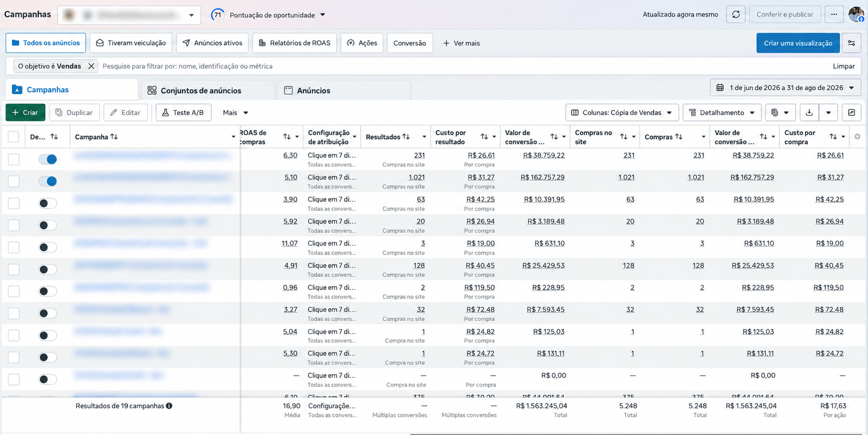868x435 pixels.
Task: Sort by delivery toggle column arrows
Action: pyautogui.click(x=54, y=137)
